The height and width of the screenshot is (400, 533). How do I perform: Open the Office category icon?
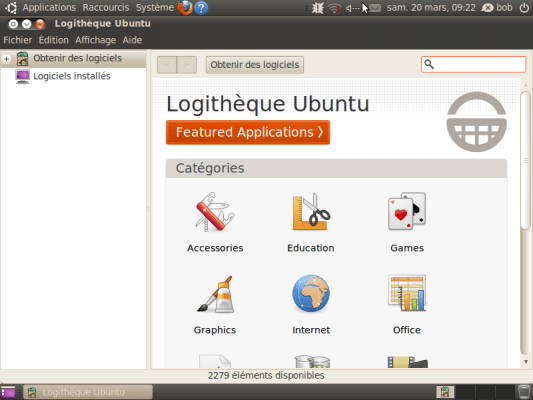click(x=407, y=293)
